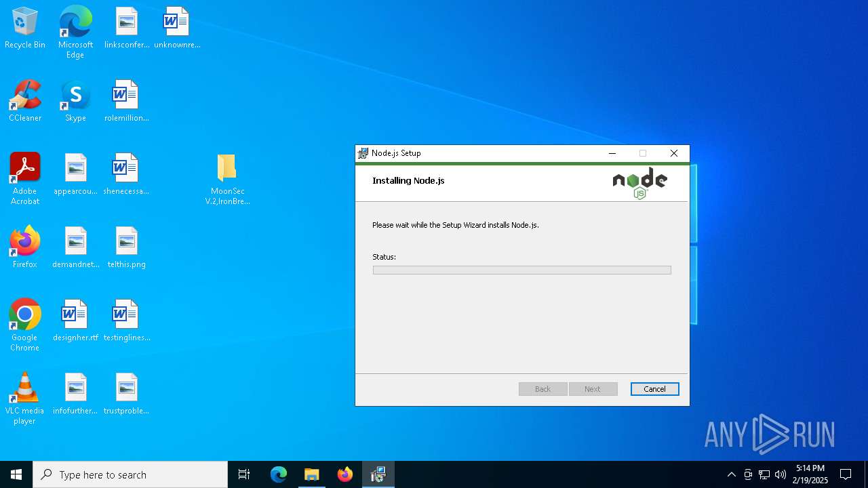Open Task View from the taskbar
Viewport: 868px width, 488px height.
[244, 474]
